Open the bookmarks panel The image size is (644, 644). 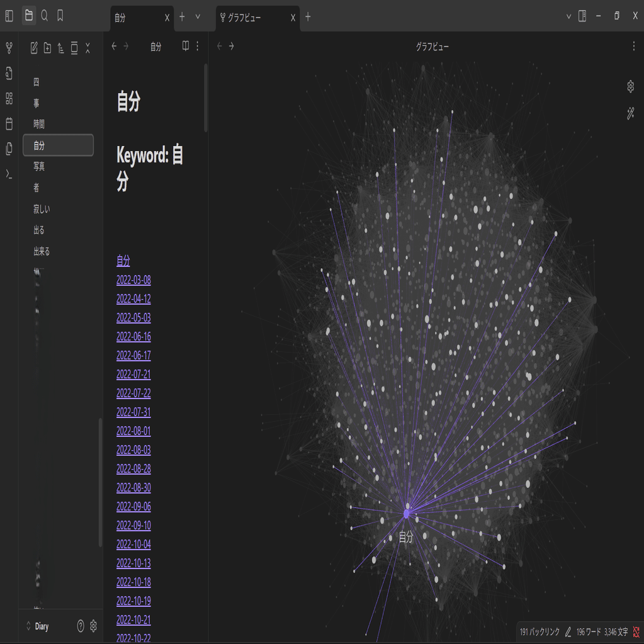(59, 16)
